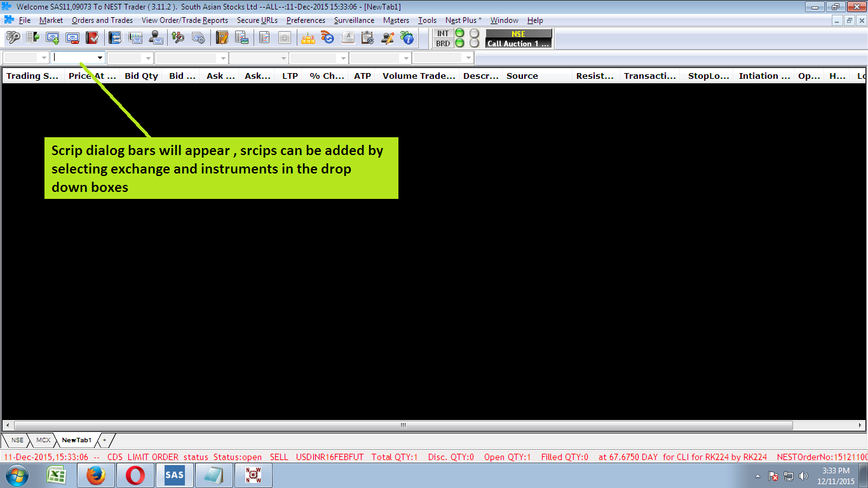
Task: Open the sixth dropdown in the scrip bar
Action: tap(343, 58)
